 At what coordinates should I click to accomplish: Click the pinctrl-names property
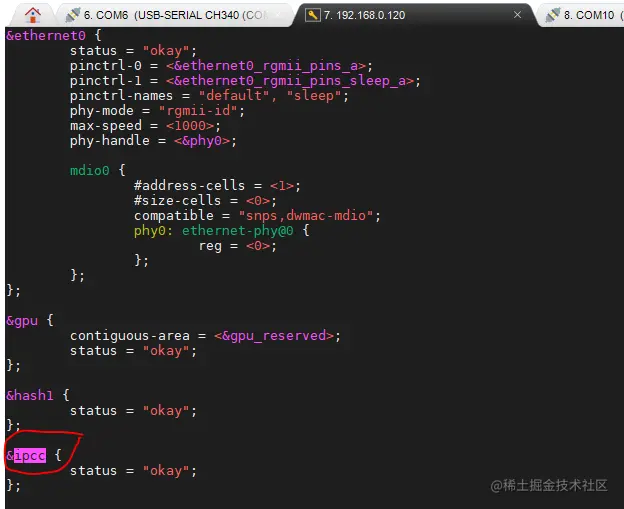pyautogui.click(x=121, y=96)
